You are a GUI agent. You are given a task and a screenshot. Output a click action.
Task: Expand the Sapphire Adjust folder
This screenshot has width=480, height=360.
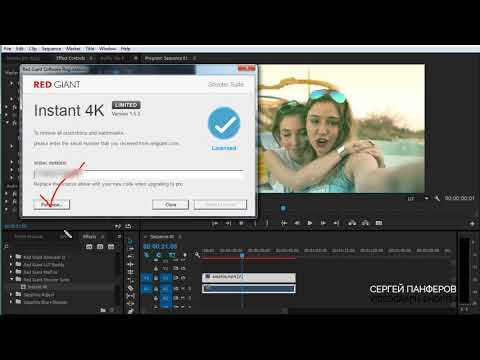tap(11, 295)
